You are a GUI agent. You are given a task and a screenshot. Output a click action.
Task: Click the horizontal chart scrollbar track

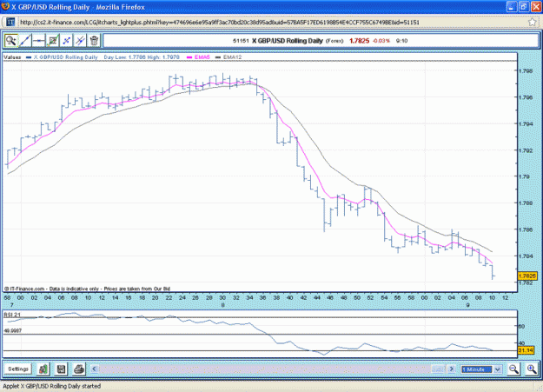tap(265, 369)
